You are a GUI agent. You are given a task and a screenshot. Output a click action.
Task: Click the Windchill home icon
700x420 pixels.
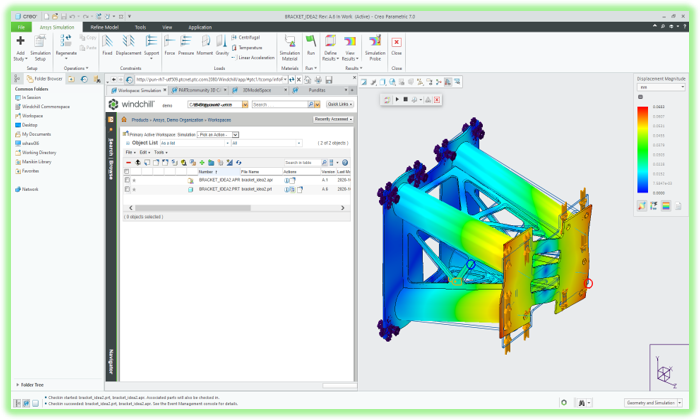point(124,120)
